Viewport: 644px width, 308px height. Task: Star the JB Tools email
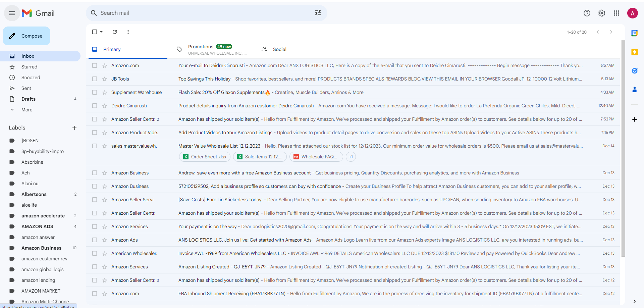(x=105, y=79)
